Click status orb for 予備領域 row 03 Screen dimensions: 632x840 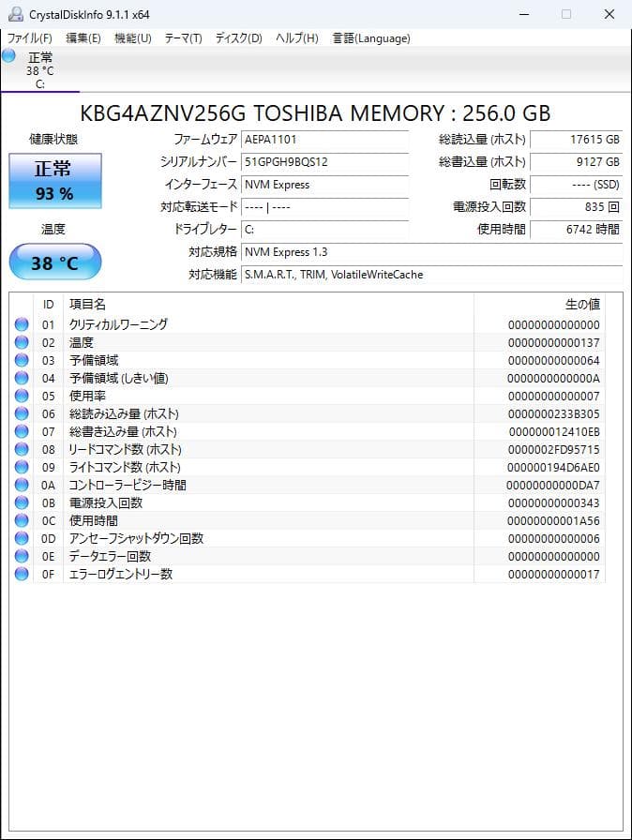click(22, 360)
